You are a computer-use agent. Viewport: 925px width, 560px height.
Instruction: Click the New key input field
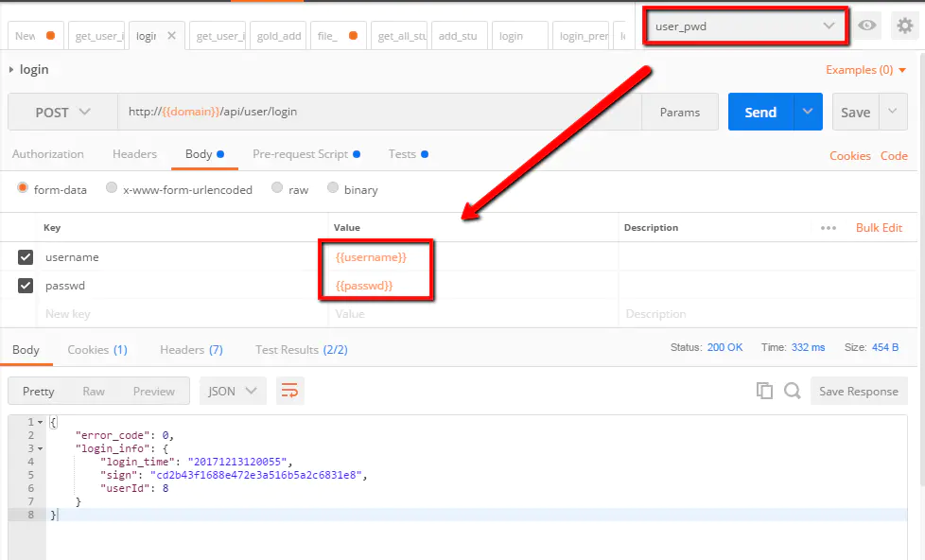(x=183, y=314)
